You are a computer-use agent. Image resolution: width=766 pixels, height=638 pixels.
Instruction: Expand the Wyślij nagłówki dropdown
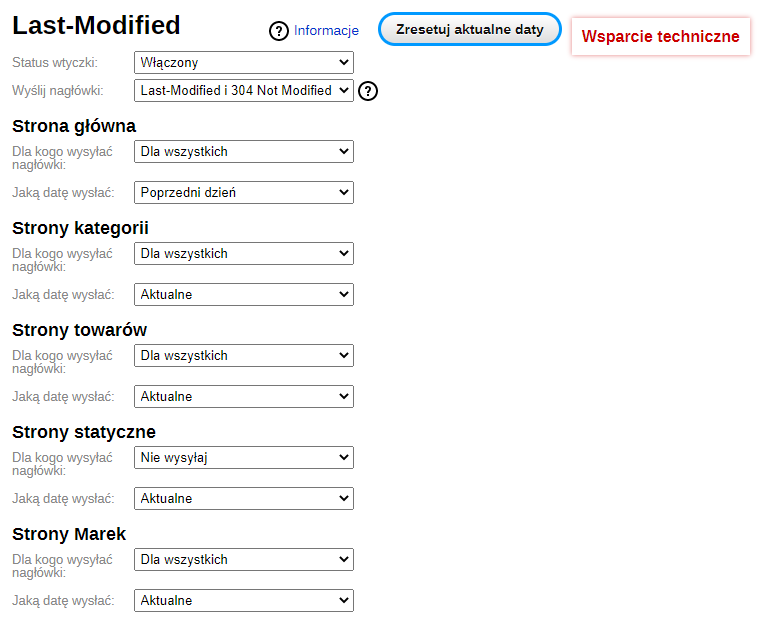click(244, 90)
